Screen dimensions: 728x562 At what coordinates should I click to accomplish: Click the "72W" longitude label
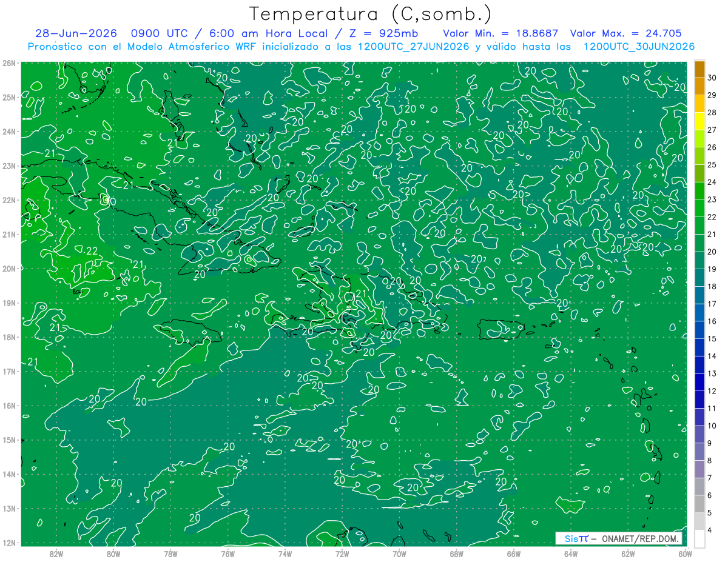342,554
